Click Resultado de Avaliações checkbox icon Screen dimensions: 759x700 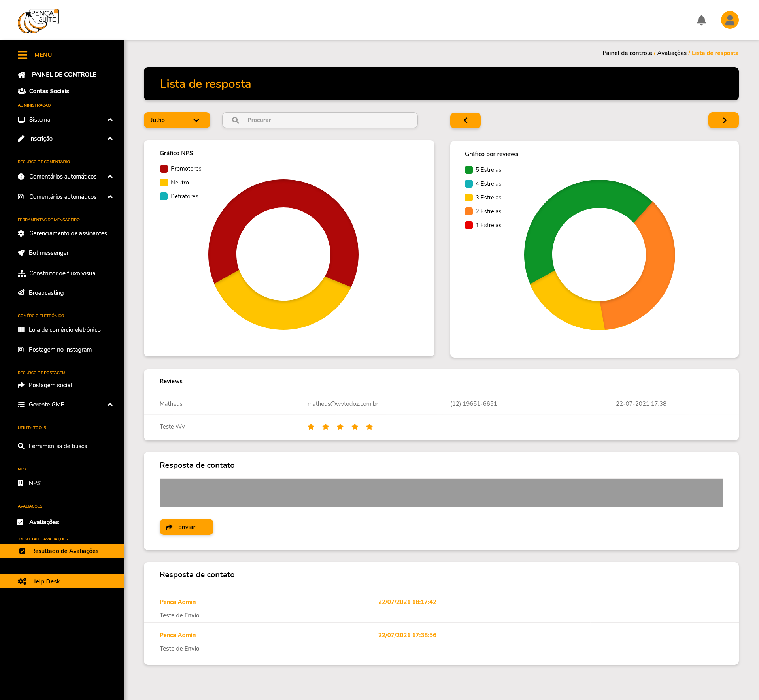coord(23,551)
